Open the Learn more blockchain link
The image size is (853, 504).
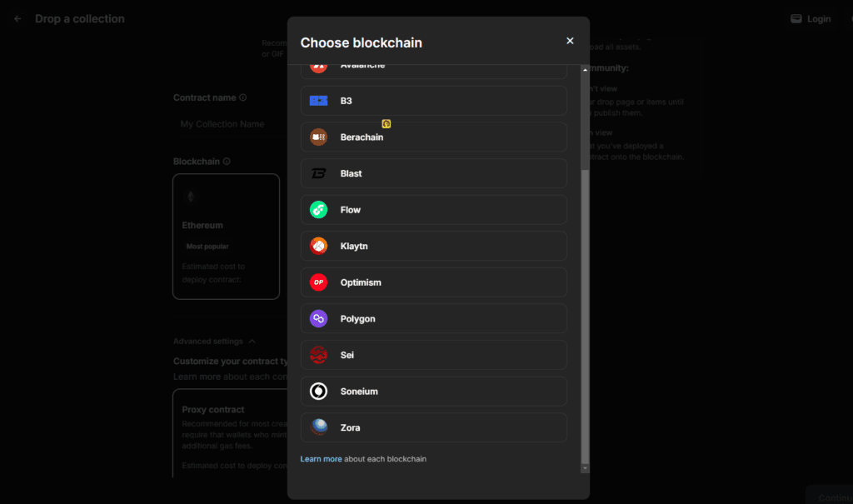[x=321, y=459]
